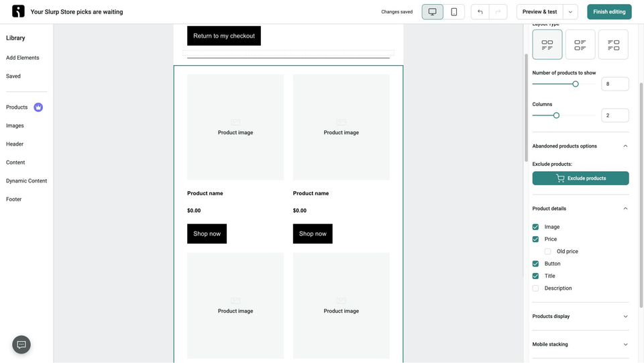
Task: Click the Return to my checkout button
Action: point(224,36)
